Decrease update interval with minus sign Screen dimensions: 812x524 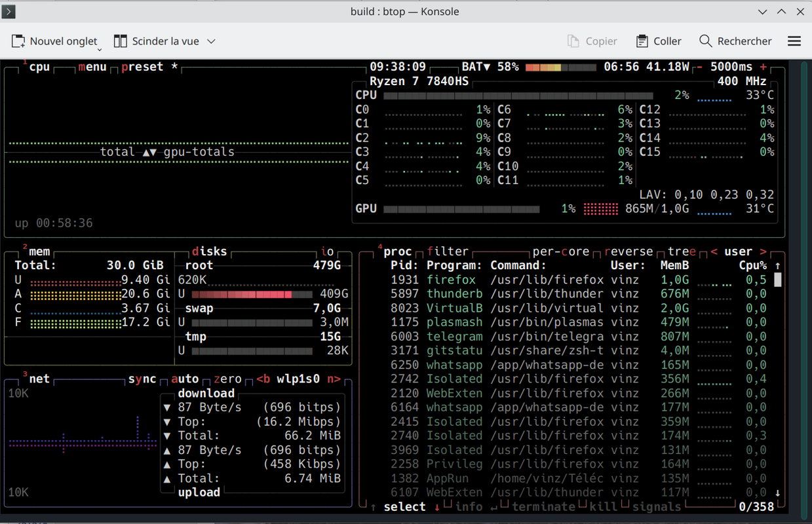[699, 67]
